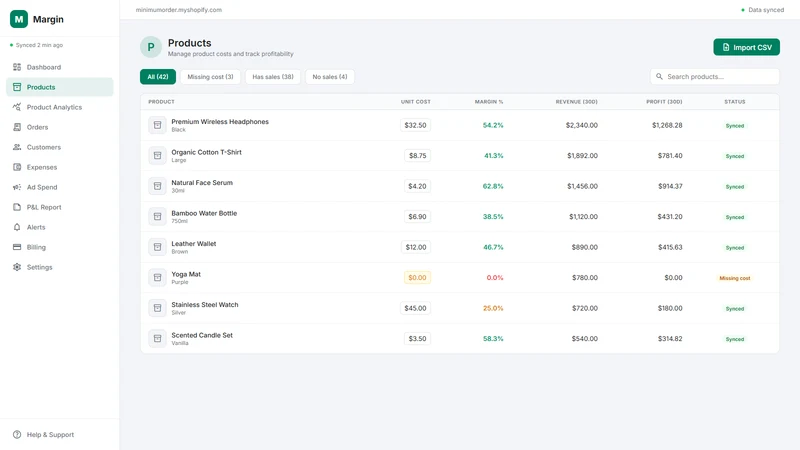
Task: Click the Status column header
Action: [x=735, y=102]
